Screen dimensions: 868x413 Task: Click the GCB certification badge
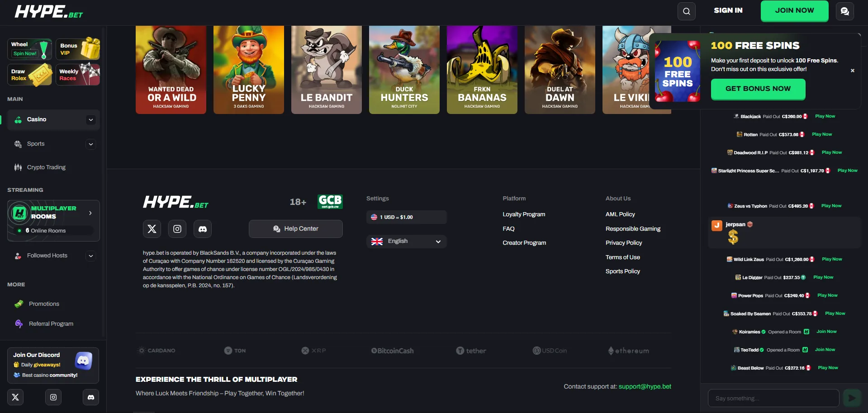click(330, 201)
